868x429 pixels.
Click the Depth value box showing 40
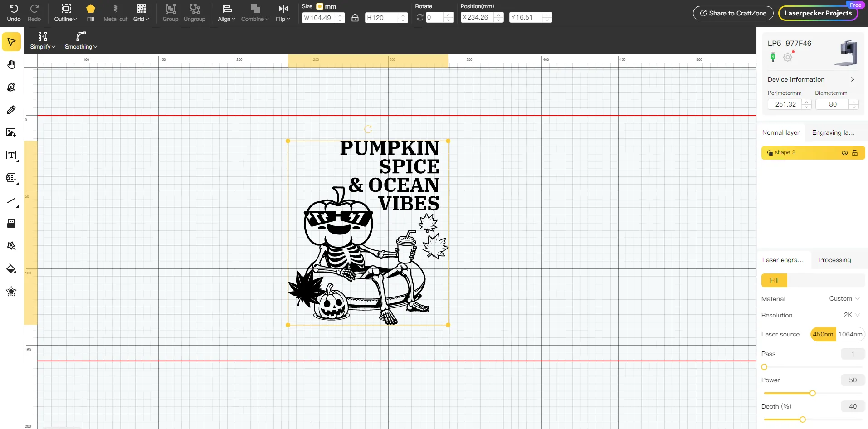click(x=853, y=406)
